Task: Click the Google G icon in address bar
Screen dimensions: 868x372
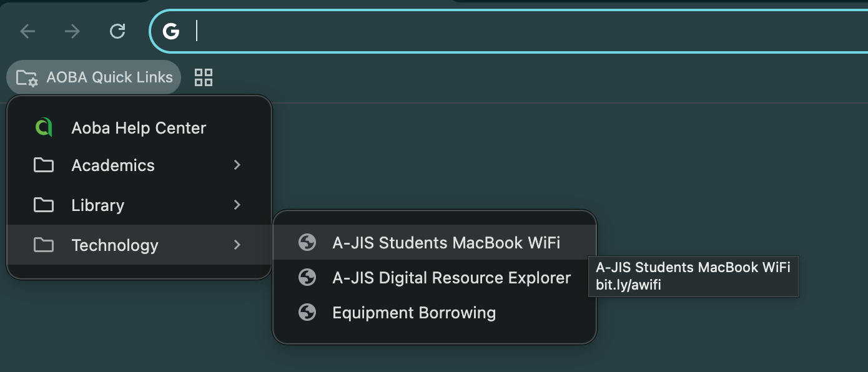Action: (x=171, y=31)
